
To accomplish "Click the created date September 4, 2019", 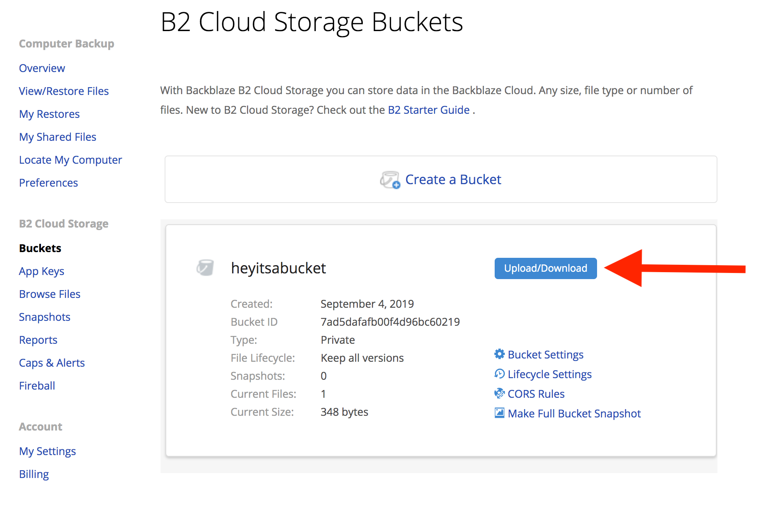I will click(x=367, y=304).
